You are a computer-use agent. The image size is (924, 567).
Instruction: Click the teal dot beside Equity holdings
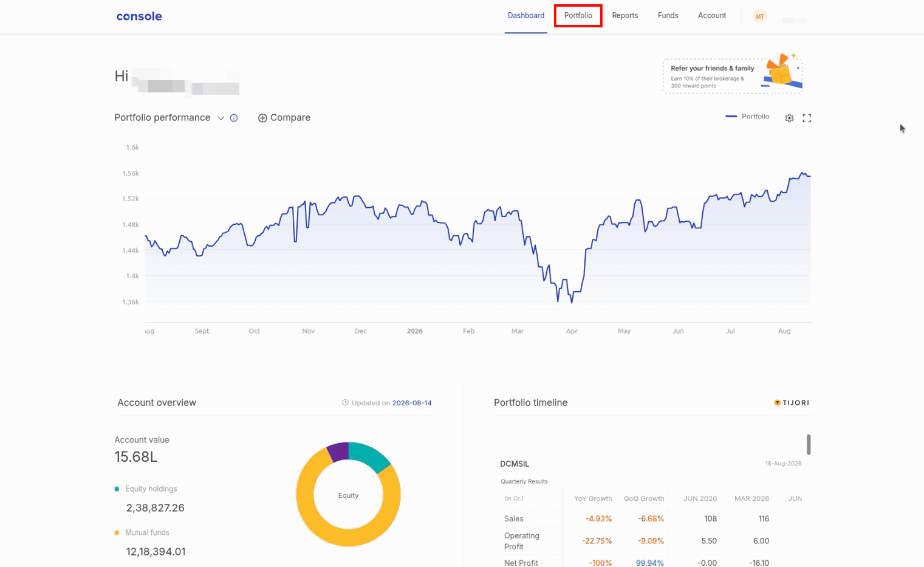point(117,489)
